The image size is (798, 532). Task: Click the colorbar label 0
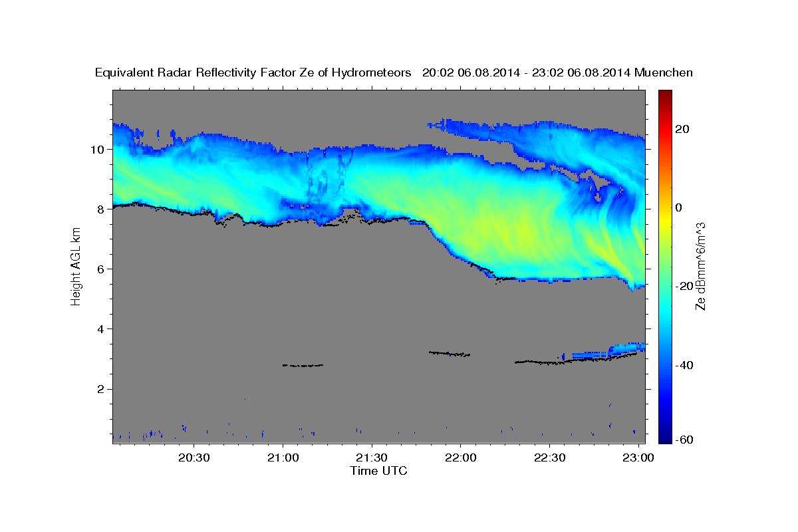pos(679,207)
